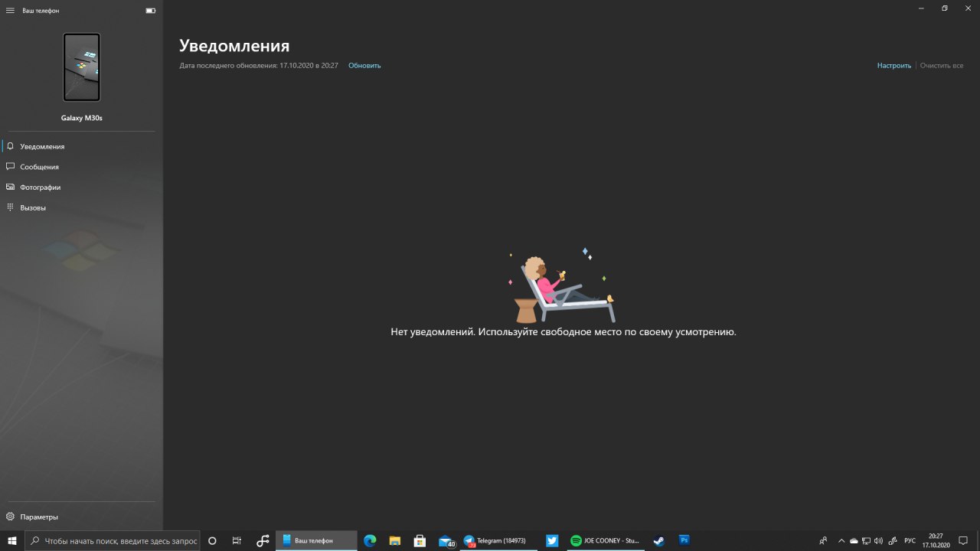Open network status tray icon

(866, 540)
